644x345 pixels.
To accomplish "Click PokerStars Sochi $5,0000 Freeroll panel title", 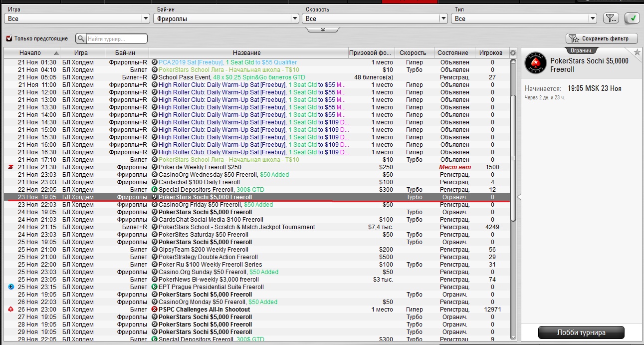I will 589,65.
